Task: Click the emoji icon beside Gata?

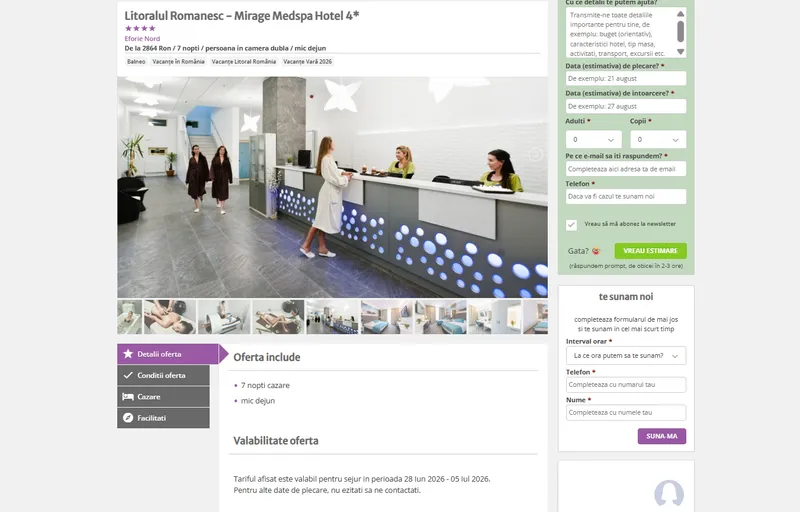Action: click(596, 251)
